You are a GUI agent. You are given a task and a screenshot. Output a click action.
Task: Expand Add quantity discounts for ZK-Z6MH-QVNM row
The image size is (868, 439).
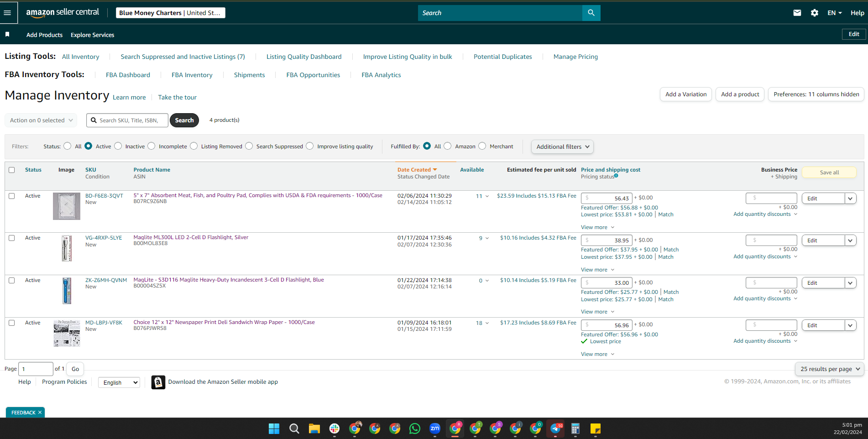tap(765, 298)
